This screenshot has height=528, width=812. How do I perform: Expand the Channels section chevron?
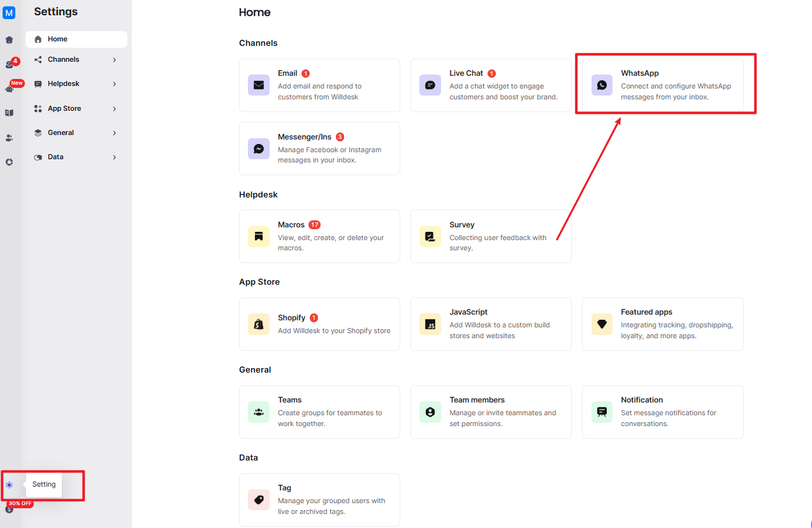(x=115, y=60)
